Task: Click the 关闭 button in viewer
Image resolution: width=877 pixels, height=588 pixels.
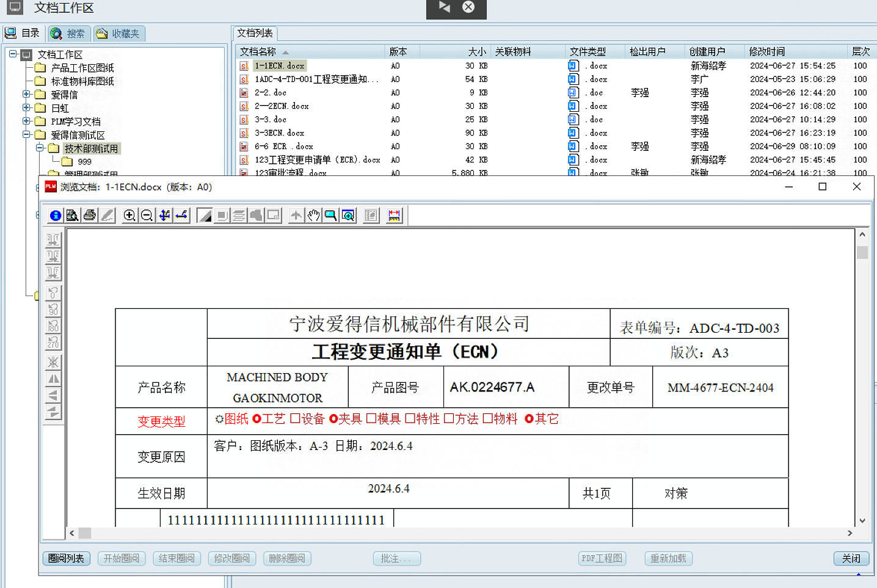Action: point(851,558)
